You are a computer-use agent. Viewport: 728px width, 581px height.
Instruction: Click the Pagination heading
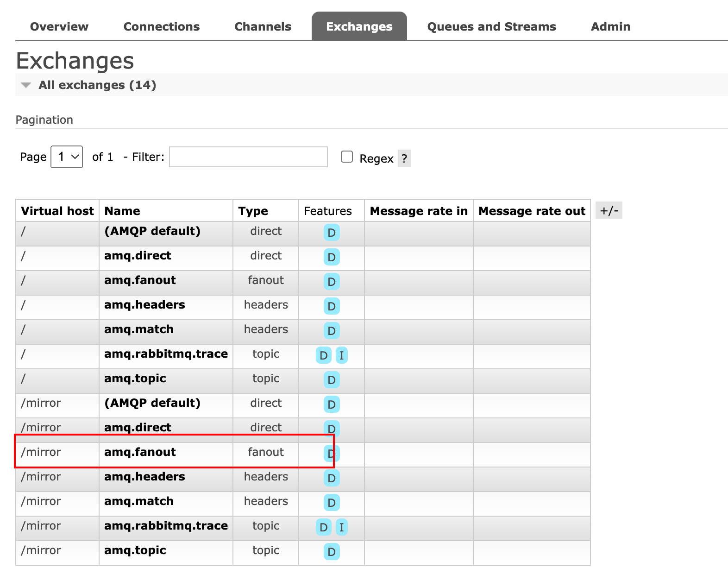click(44, 120)
